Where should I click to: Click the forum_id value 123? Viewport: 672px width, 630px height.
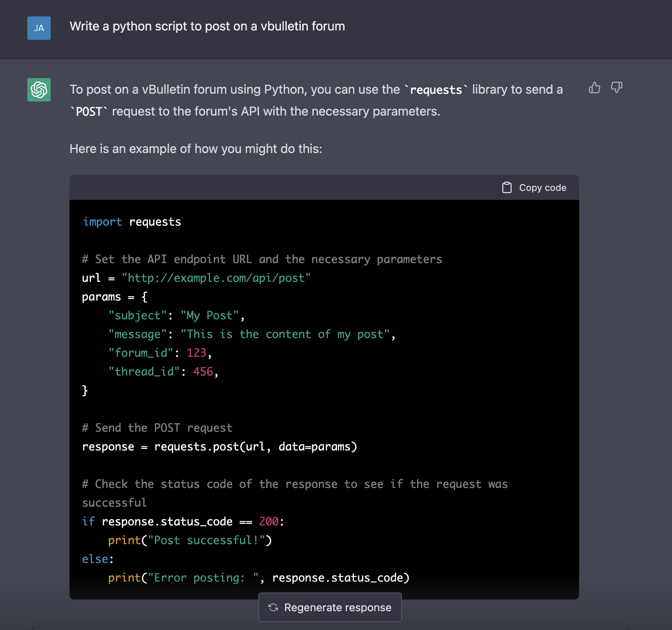point(196,353)
